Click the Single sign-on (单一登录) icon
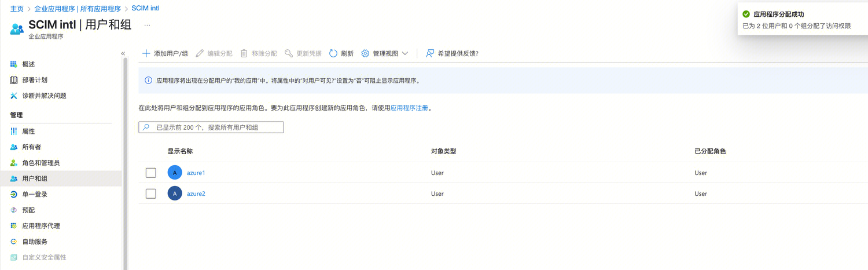The image size is (868, 270). (x=14, y=194)
